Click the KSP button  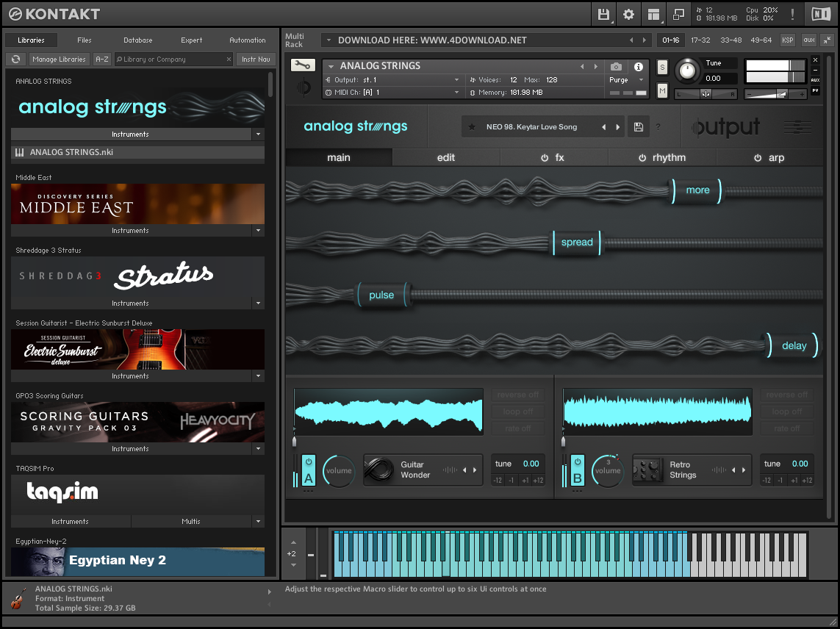pyautogui.click(x=788, y=40)
